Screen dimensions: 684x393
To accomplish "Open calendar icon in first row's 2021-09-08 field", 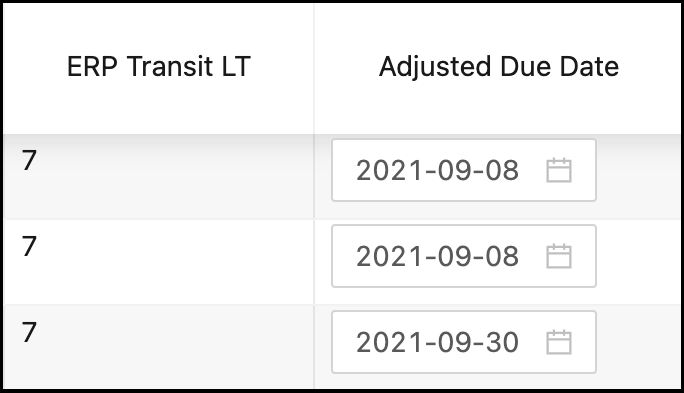I will pyautogui.click(x=559, y=170).
